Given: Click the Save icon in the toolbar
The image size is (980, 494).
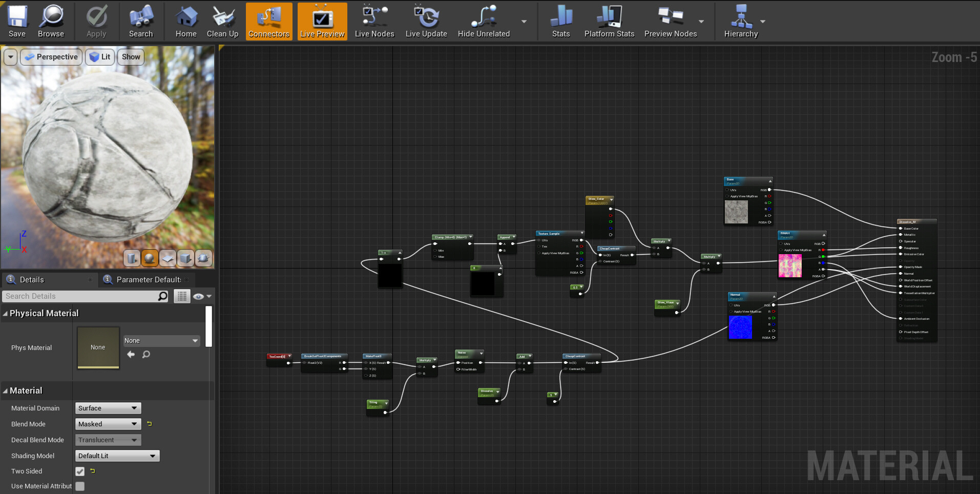Looking at the screenshot, I should pyautogui.click(x=17, y=21).
